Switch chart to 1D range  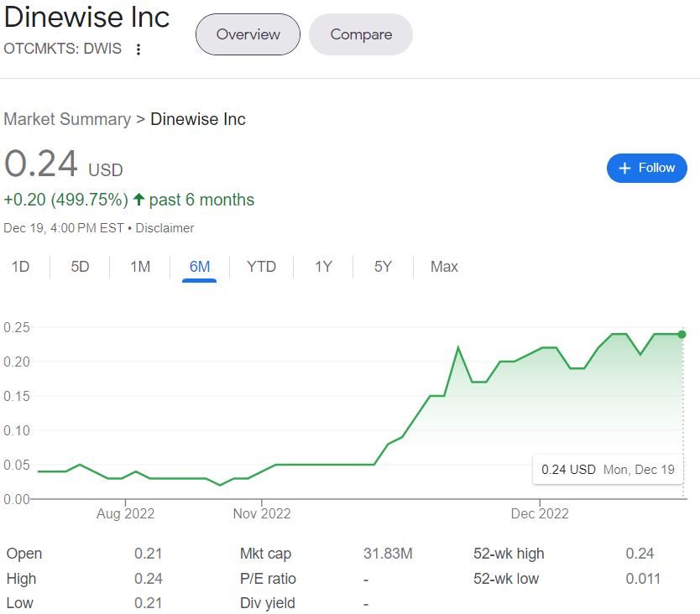[x=20, y=267]
